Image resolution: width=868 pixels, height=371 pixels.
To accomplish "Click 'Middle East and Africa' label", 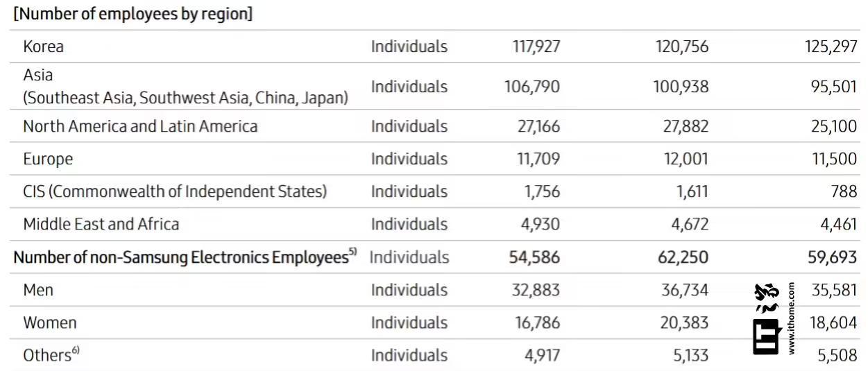I will [x=101, y=224].
